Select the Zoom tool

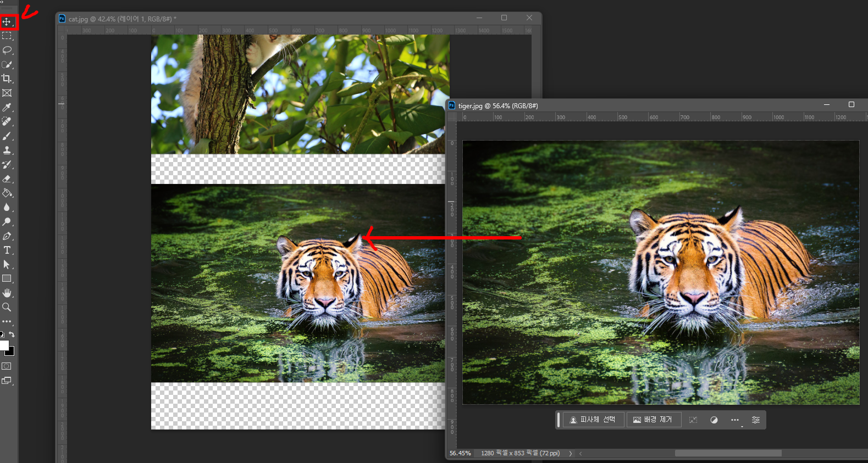[7, 307]
